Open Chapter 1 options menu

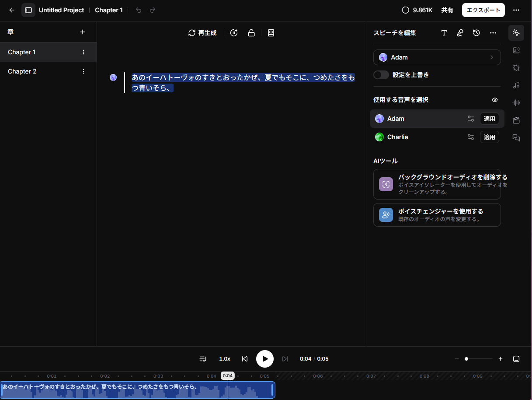[x=83, y=52]
